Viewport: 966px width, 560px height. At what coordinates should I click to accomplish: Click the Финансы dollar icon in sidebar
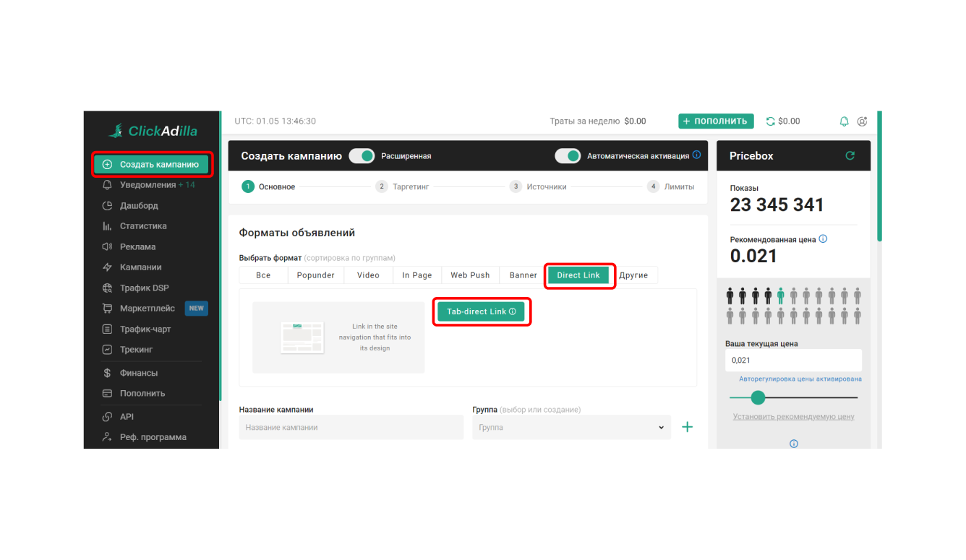coord(107,373)
